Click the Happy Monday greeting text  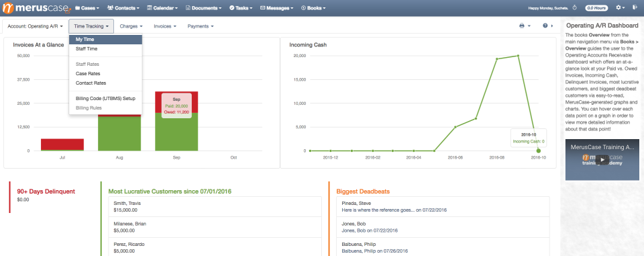pos(549,8)
